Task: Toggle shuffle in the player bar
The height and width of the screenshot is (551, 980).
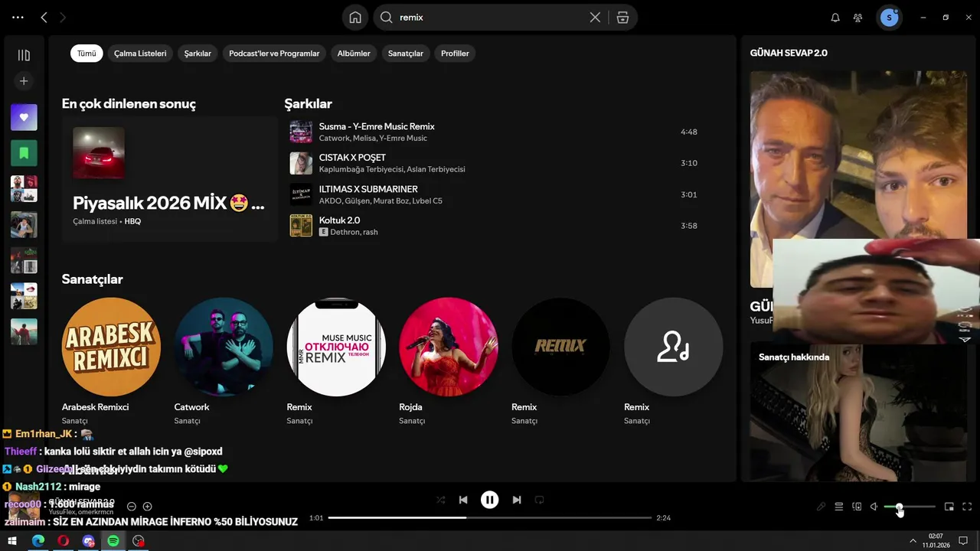Action: pos(440,500)
